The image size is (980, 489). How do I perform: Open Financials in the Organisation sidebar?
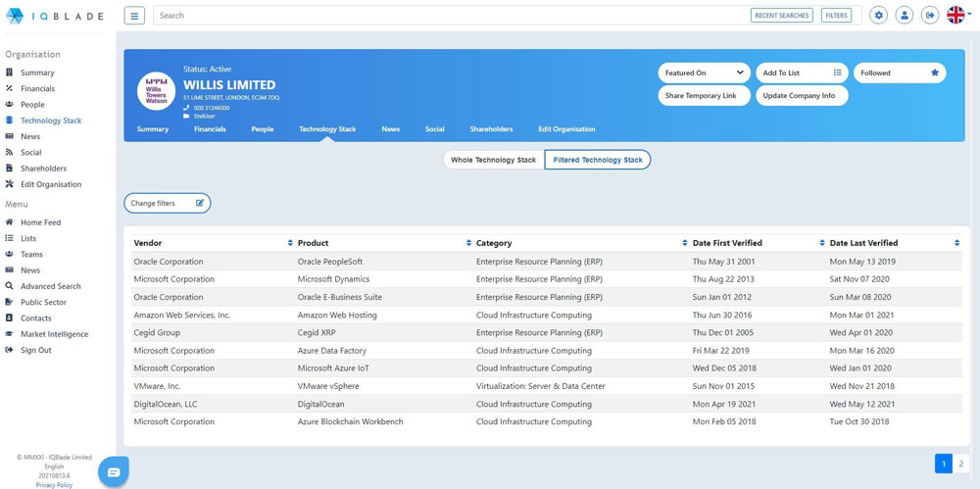pos(37,89)
